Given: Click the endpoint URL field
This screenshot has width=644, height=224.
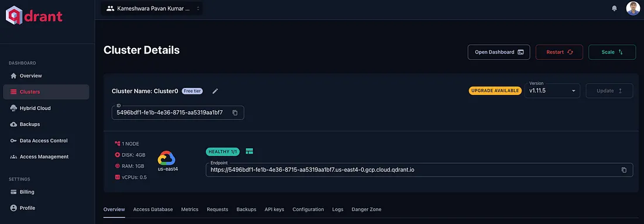Looking at the screenshot, I should click(x=419, y=169).
